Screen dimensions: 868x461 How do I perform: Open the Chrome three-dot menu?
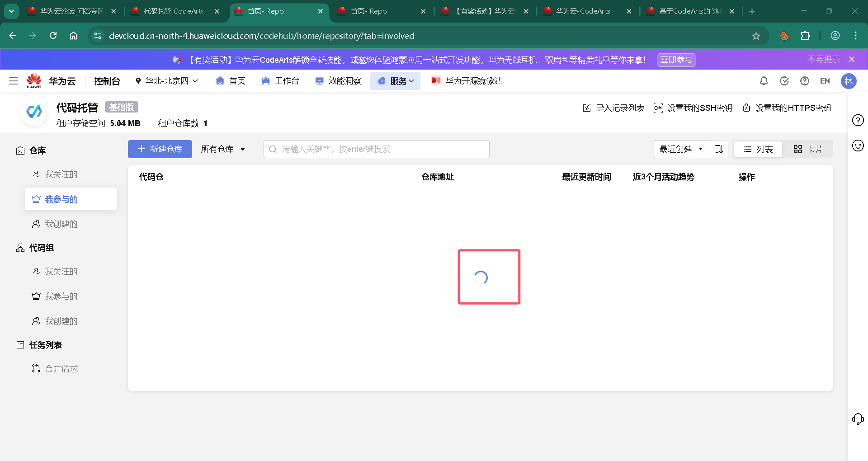tap(855, 36)
